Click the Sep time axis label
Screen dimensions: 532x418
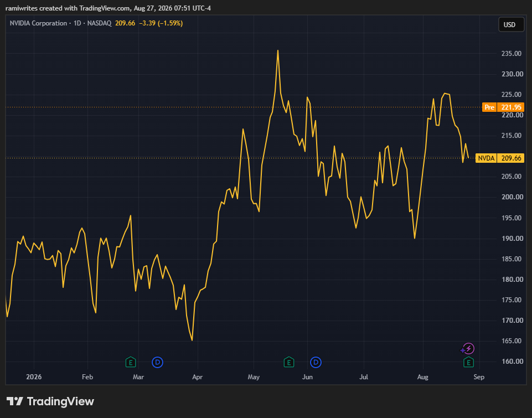479,377
